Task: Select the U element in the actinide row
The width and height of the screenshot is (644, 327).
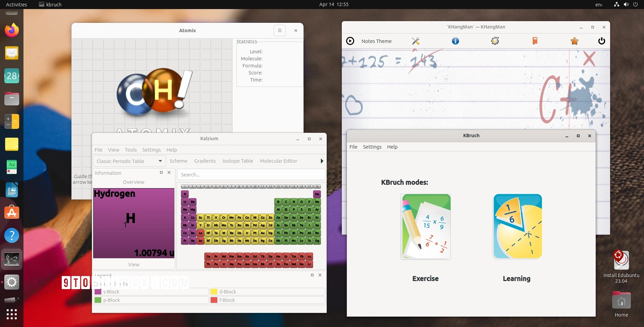Action: click(x=224, y=264)
